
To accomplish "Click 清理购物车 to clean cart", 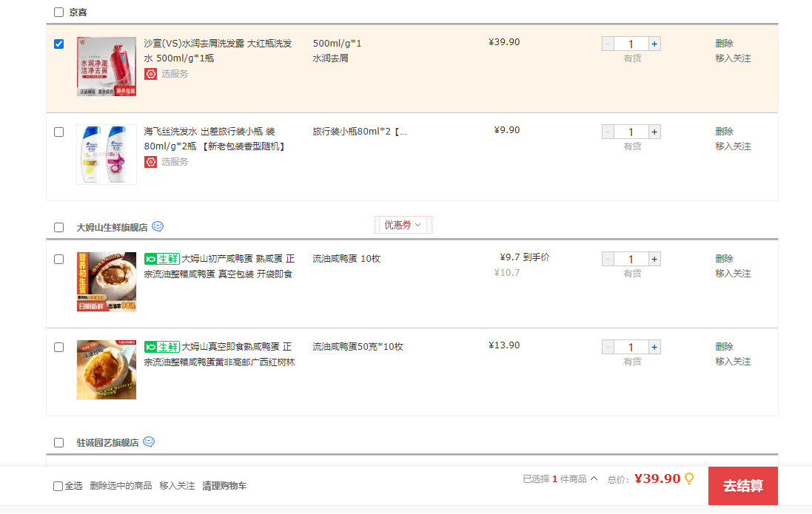I will click(x=224, y=486).
